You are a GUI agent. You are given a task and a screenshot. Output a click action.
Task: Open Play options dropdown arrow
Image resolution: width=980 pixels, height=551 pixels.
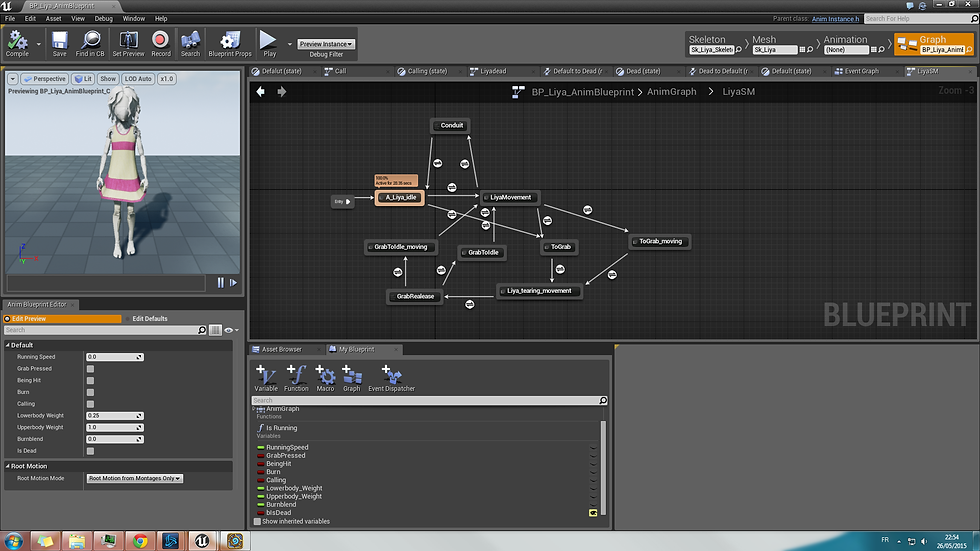tap(289, 44)
